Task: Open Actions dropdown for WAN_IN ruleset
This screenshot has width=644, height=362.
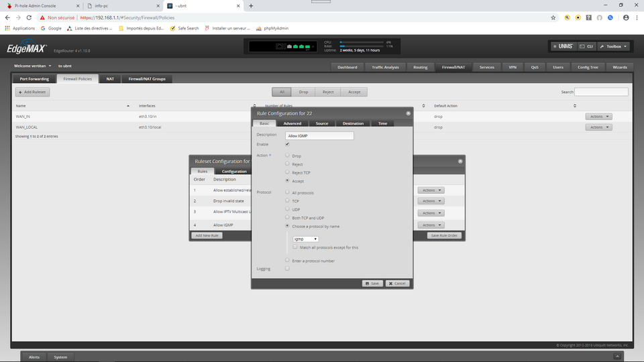Action: [x=598, y=116]
